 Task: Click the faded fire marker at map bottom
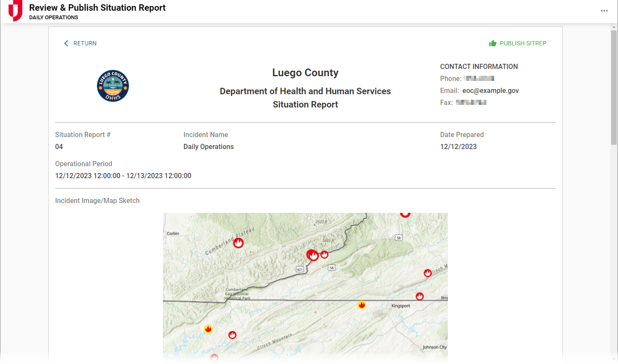(214, 358)
